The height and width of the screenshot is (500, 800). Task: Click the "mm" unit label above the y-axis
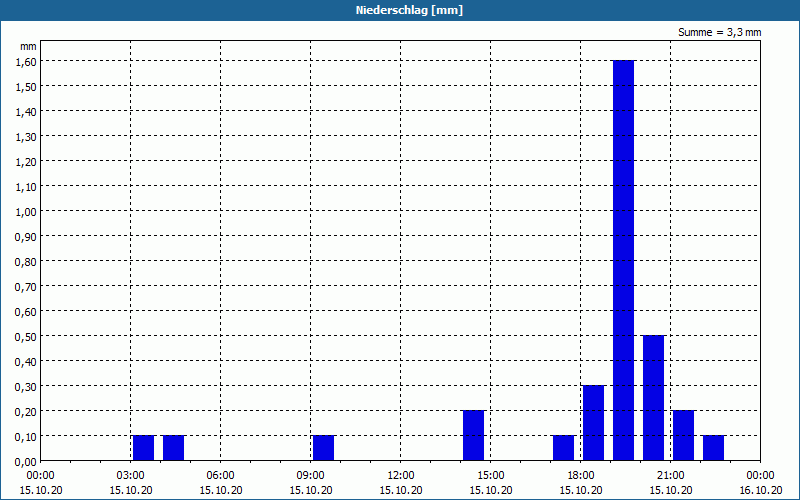[x=29, y=46]
